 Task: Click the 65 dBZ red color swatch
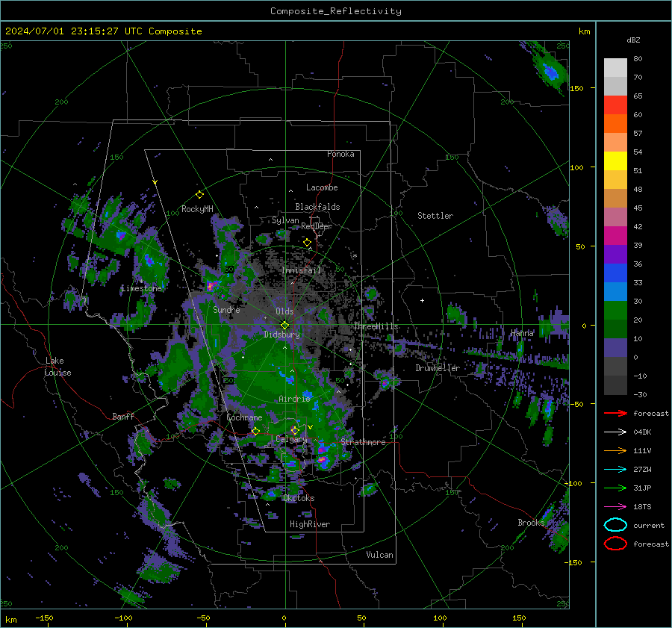[x=615, y=105]
